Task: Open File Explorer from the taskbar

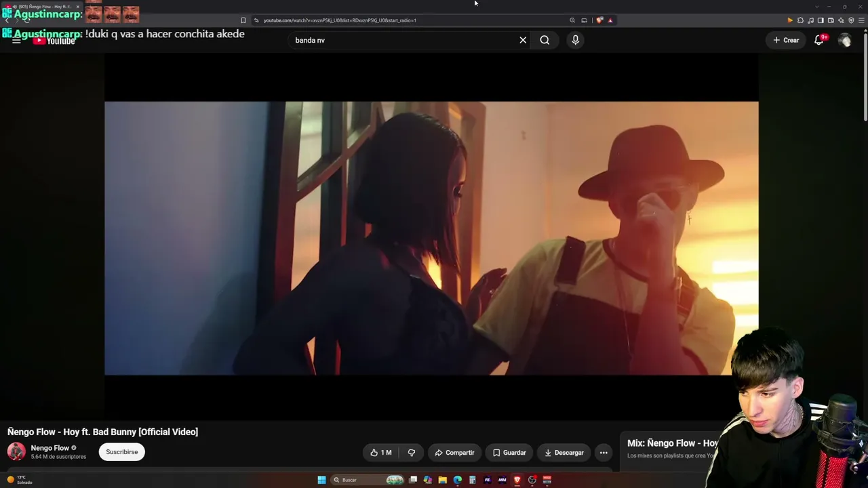Action: (x=443, y=480)
